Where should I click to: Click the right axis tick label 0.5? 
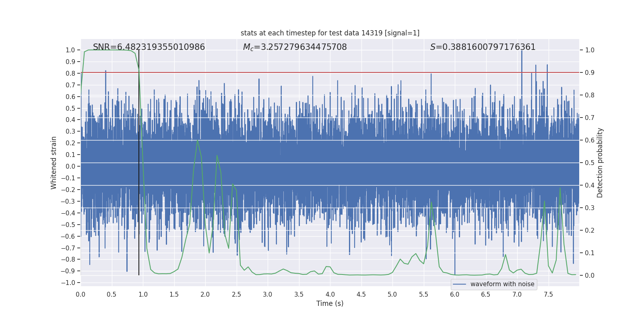(x=590, y=163)
